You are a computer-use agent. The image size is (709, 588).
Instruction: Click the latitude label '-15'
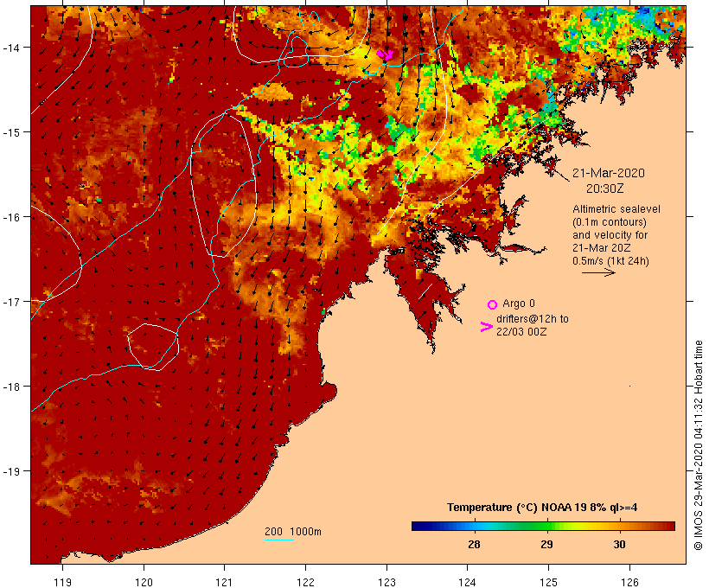tap(10, 132)
